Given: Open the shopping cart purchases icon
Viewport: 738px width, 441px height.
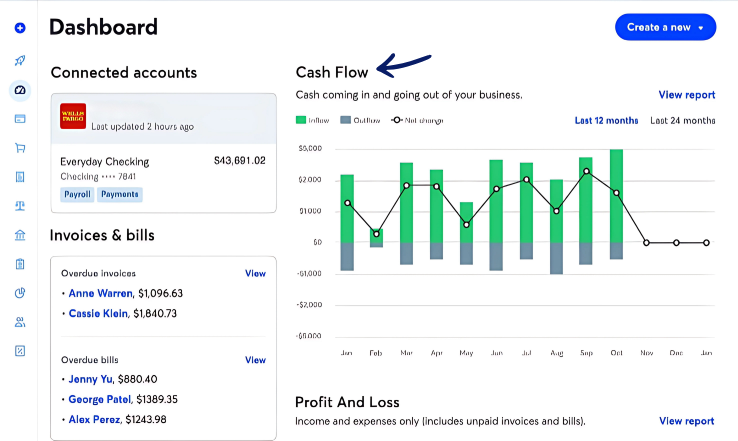Looking at the screenshot, I should click(20, 148).
